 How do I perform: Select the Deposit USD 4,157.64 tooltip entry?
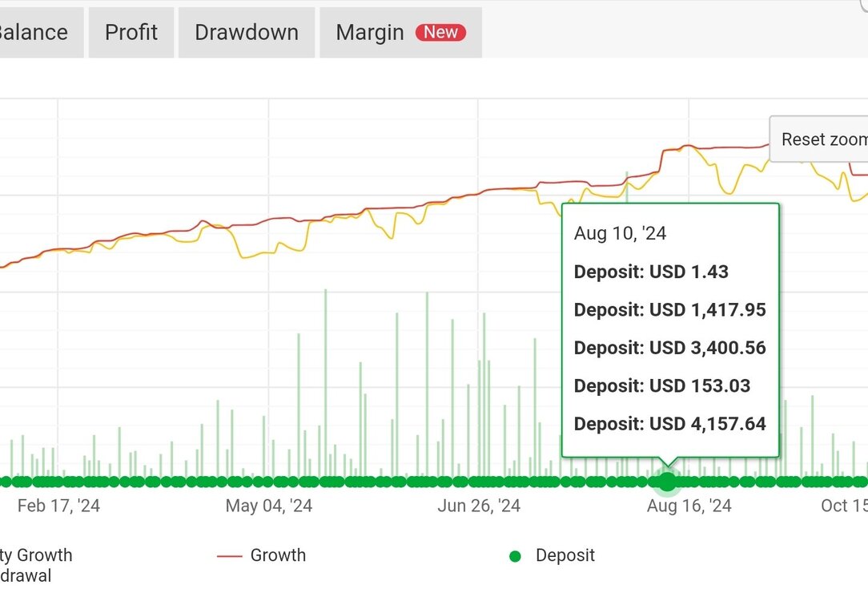point(670,424)
